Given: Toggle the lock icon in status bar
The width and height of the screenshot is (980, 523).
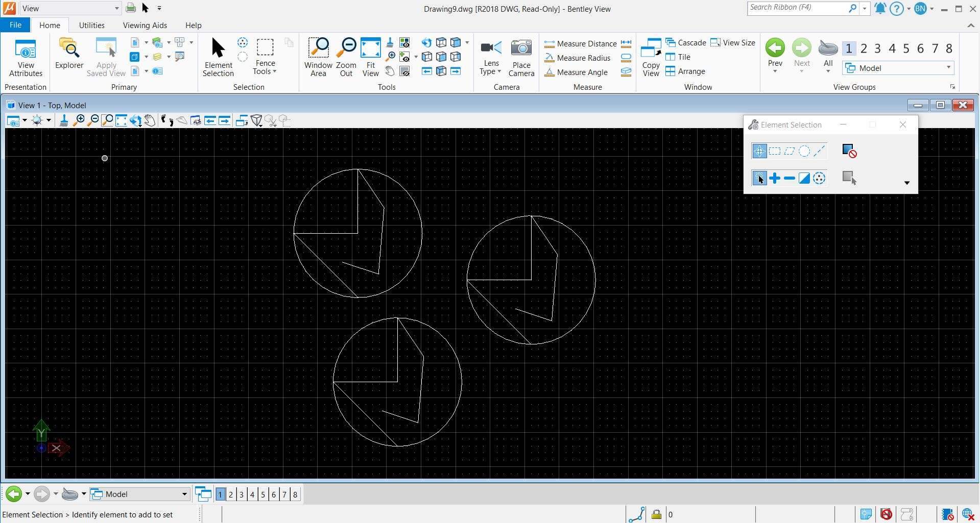Looking at the screenshot, I should tap(656, 514).
